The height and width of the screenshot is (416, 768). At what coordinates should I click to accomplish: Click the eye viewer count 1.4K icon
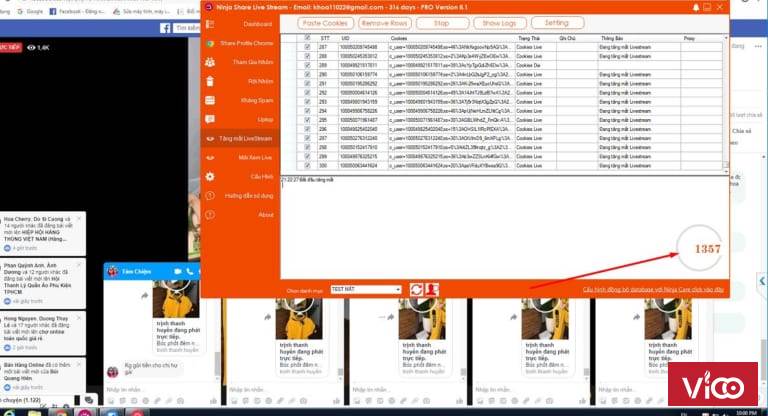point(32,48)
